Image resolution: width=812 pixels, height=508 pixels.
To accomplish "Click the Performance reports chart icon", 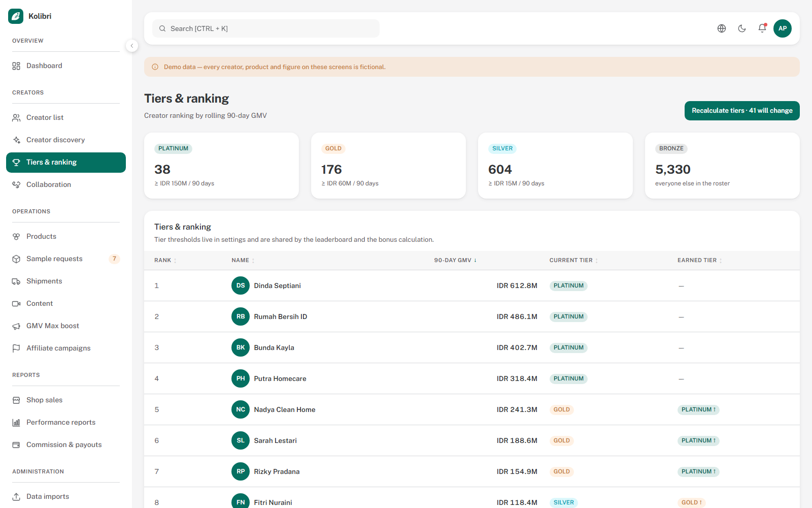I will pyautogui.click(x=16, y=423).
